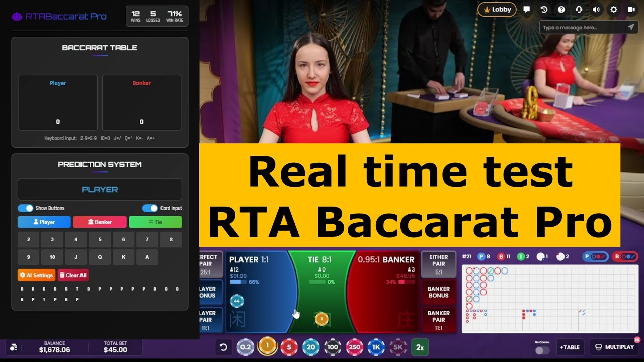Screen dimensions: 644x362
Task: Click the red Banker result button
Action: click(100, 222)
